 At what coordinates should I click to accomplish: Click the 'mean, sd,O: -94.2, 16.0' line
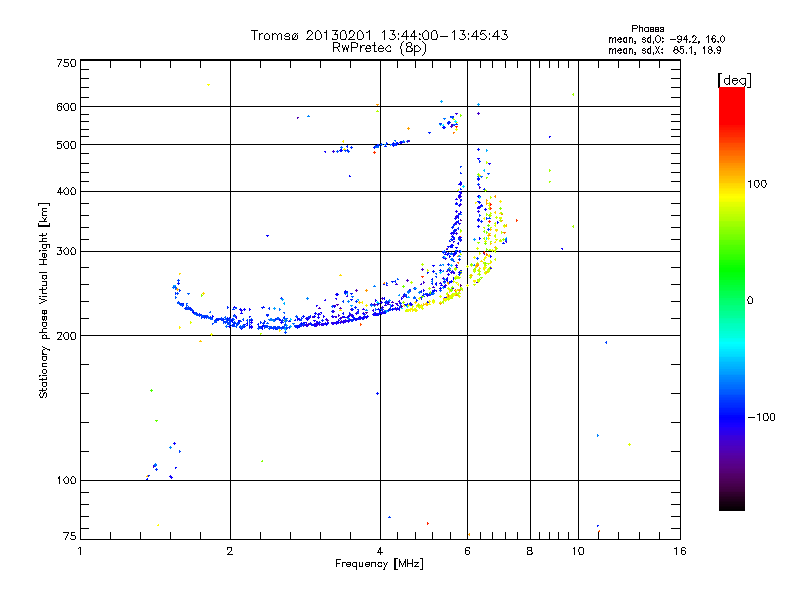click(x=666, y=40)
